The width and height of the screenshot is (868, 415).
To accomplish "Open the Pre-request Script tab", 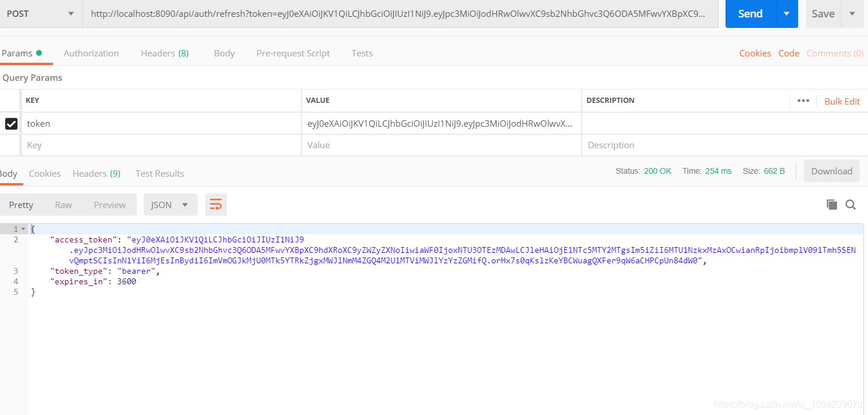I will tap(293, 53).
